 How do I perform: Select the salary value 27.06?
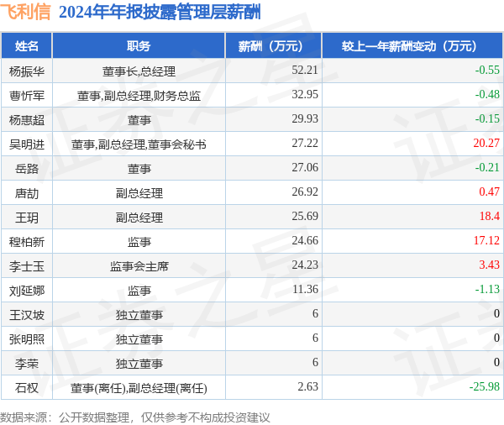(x=305, y=167)
